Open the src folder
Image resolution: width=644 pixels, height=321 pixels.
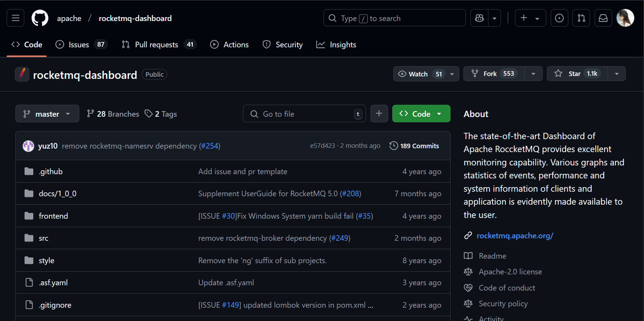click(43, 238)
